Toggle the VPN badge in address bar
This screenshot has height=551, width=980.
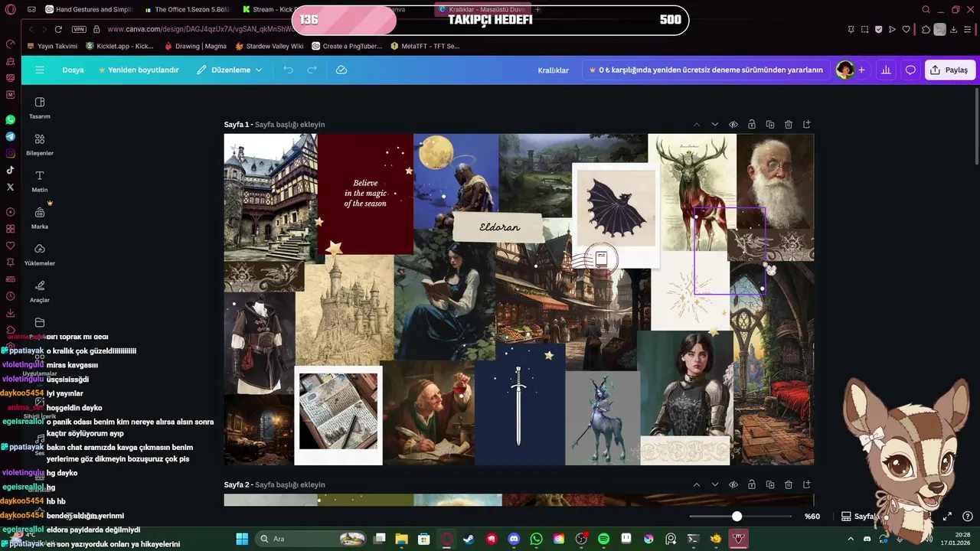[79, 29]
